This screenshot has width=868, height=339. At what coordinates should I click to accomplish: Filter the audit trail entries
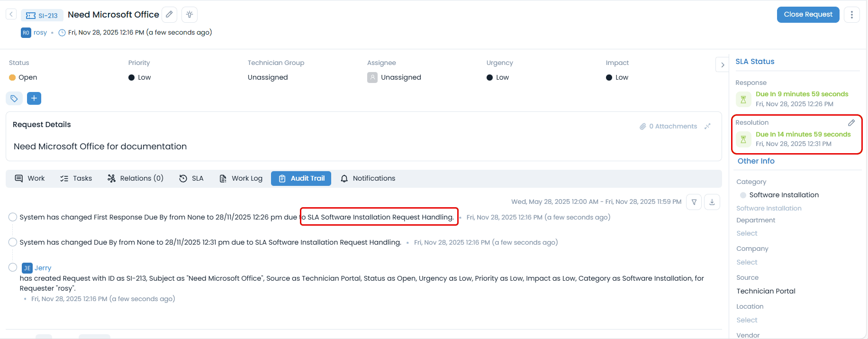(694, 202)
